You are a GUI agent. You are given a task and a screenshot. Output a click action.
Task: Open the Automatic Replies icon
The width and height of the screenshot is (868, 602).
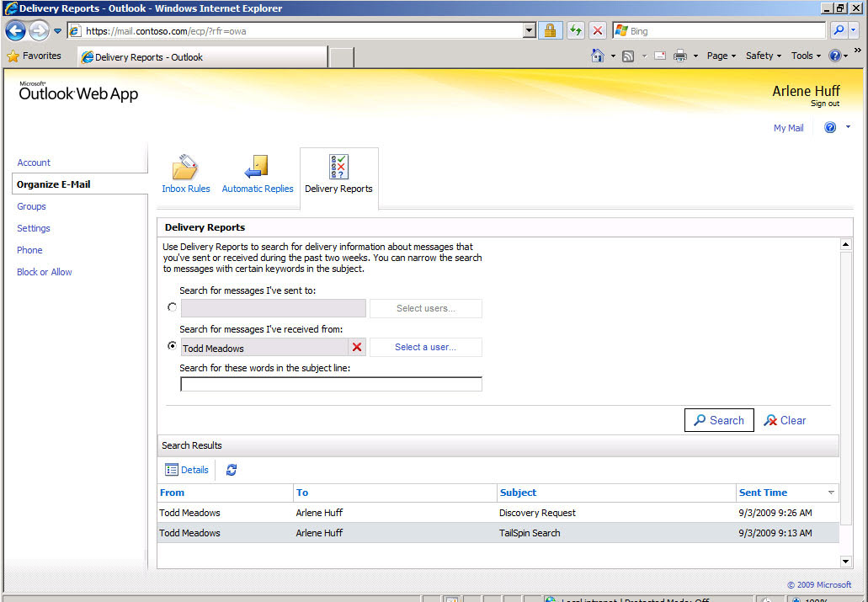tap(257, 168)
